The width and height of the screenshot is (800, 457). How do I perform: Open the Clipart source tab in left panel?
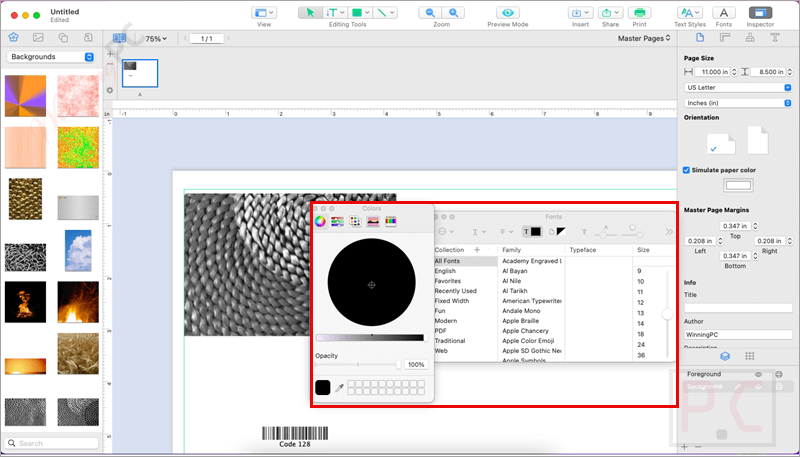14,37
